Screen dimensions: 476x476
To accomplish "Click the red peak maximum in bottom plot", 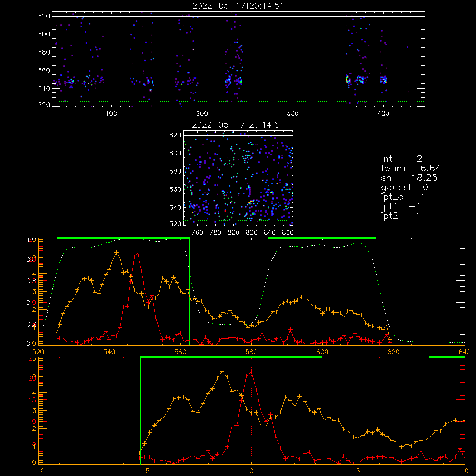I will (251, 372).
